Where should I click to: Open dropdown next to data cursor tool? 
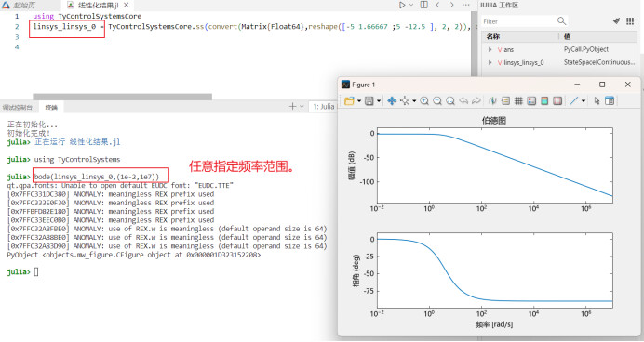(414, 101)
